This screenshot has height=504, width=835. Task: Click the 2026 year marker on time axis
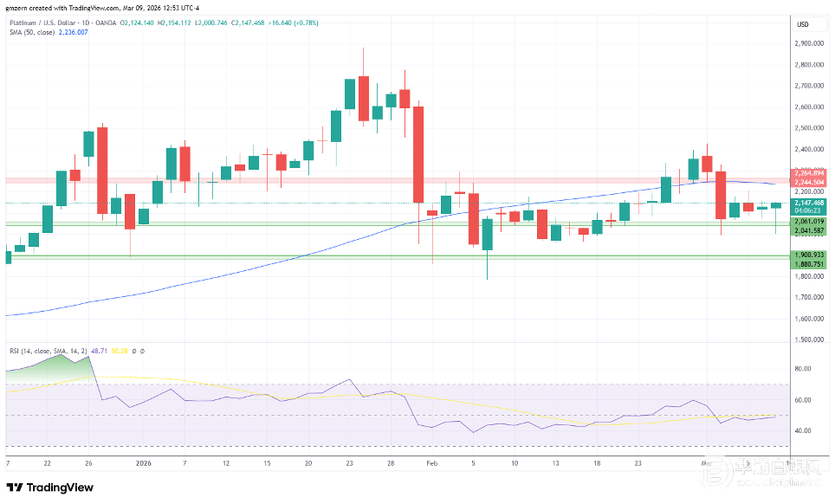pos(144,463)
